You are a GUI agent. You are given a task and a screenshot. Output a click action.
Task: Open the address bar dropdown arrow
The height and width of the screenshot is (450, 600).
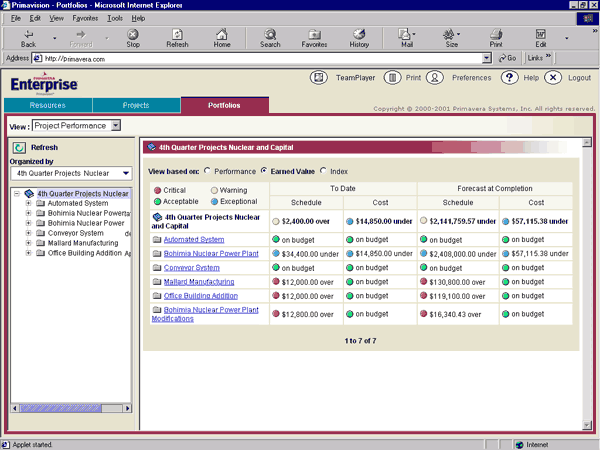point(486,58)
